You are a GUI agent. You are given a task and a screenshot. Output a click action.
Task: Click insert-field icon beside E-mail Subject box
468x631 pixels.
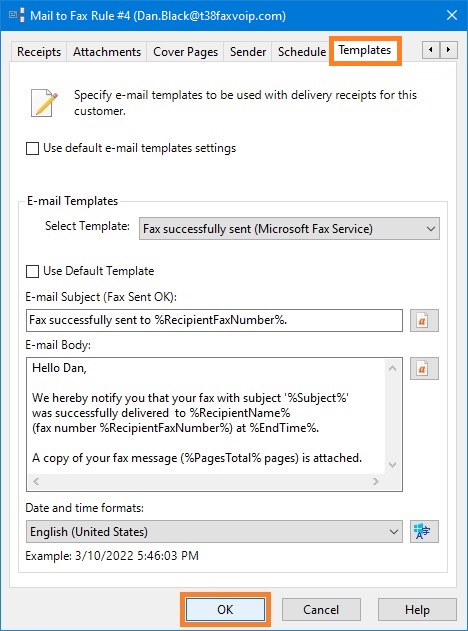(x=424, y=320)
